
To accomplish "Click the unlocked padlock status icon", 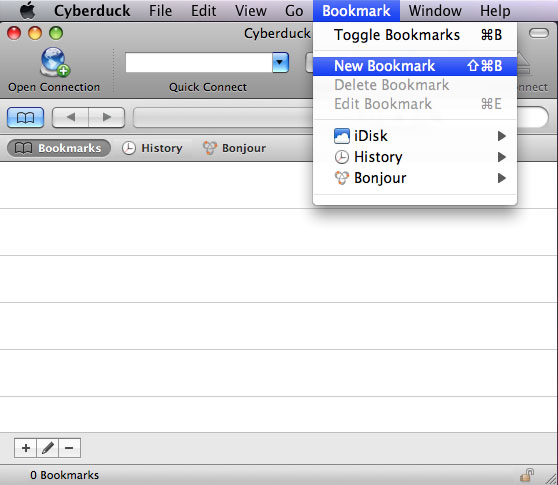I will pos(527,475).
